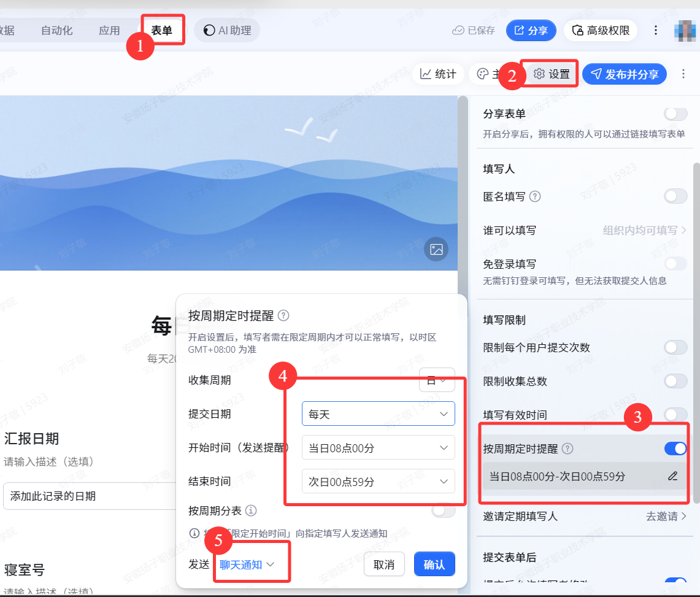Click help icon next to 匿名填写
The height and width of the screenshot is (597, 700).
pyautogui.click(x=535, y=196)
